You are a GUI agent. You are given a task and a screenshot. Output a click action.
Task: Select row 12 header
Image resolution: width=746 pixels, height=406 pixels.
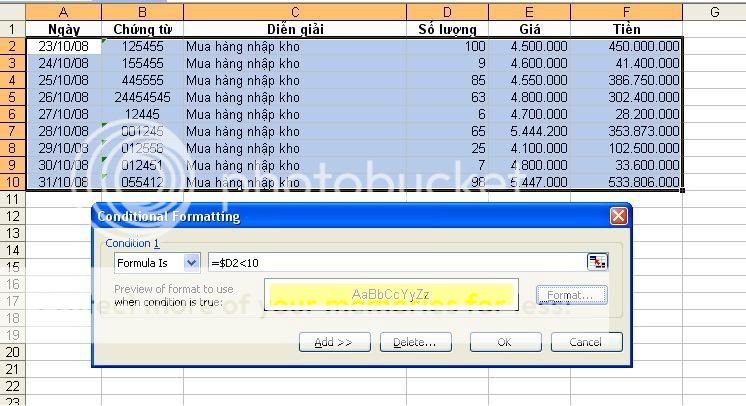click(x=12, y=216)
